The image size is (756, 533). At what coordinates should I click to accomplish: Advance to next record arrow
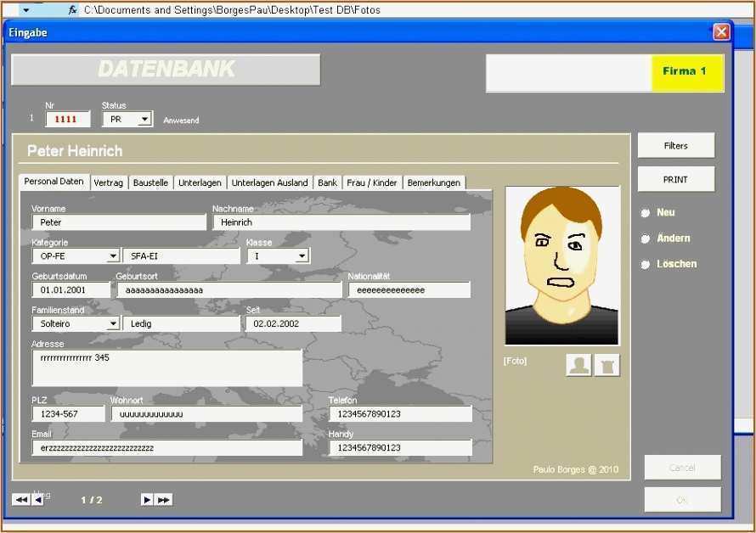(x=147, y=500)
